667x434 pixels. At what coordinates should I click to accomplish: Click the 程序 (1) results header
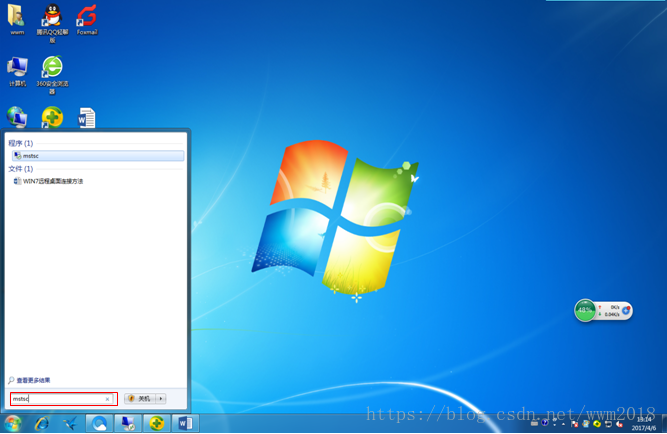20,143
